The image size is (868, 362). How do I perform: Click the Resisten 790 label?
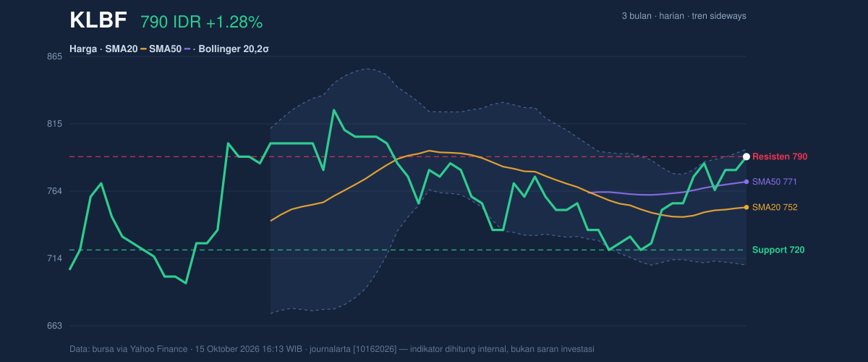[x=780, y=156]
